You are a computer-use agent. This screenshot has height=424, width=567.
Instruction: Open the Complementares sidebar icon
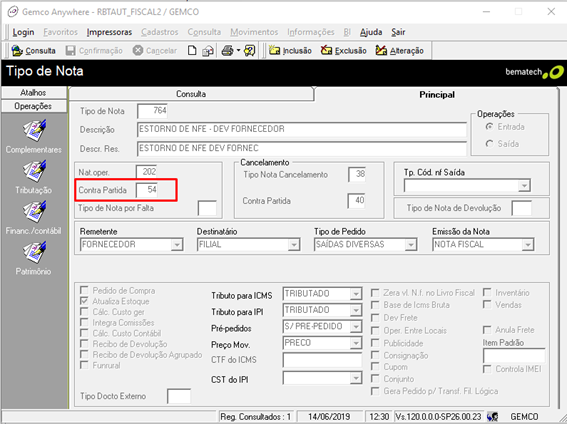coord(34,130)
